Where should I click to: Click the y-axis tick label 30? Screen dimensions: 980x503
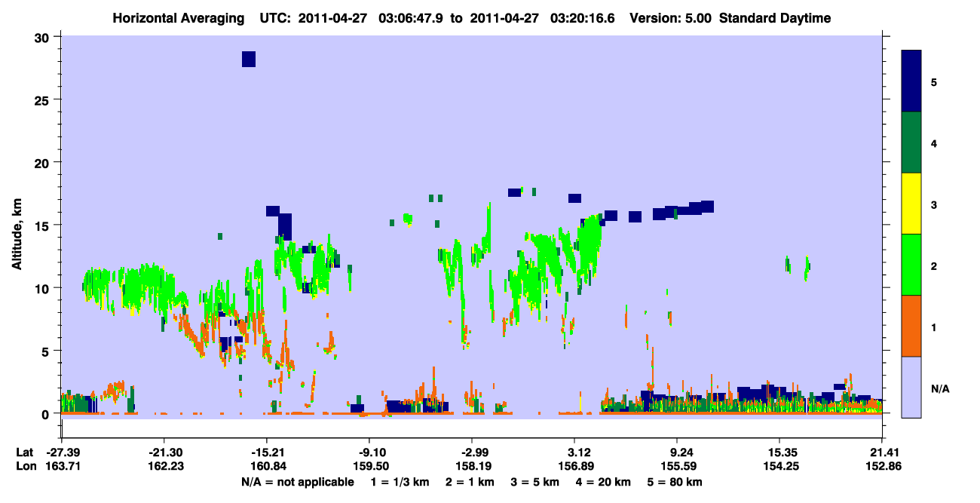tap(44, 38)
